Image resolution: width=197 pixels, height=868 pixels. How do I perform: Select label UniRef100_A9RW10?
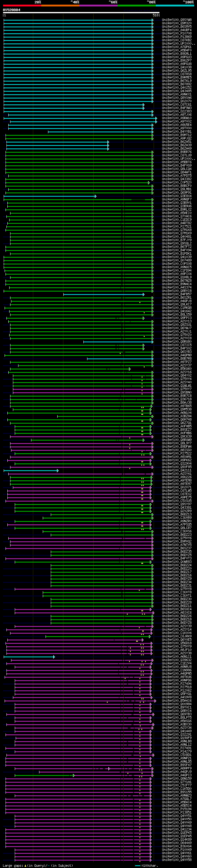coord(176,118)
